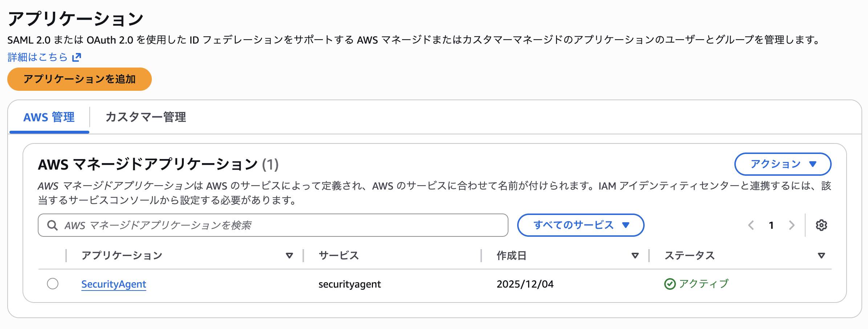Click the search magnifier icon
This screenshot has width=868, height=329.
pos(52,225)
